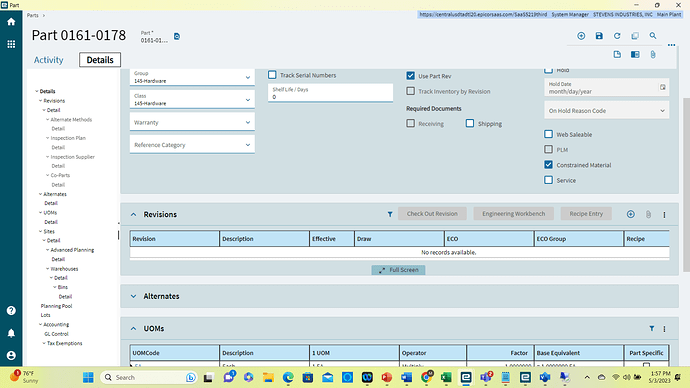The height and width of the screenshot is (388, 690).
Task: Click the Shelf Life Days input field
Action: (330, 93)
